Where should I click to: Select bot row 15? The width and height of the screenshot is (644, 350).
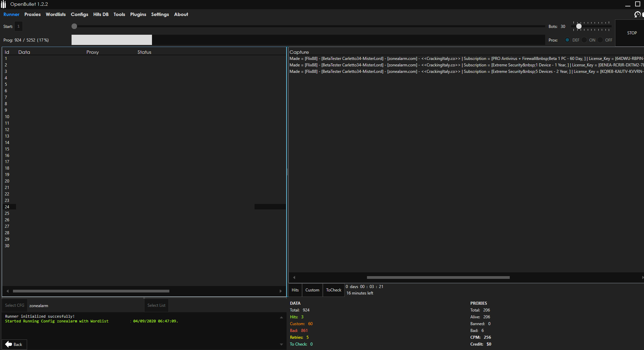coord(144,149)
